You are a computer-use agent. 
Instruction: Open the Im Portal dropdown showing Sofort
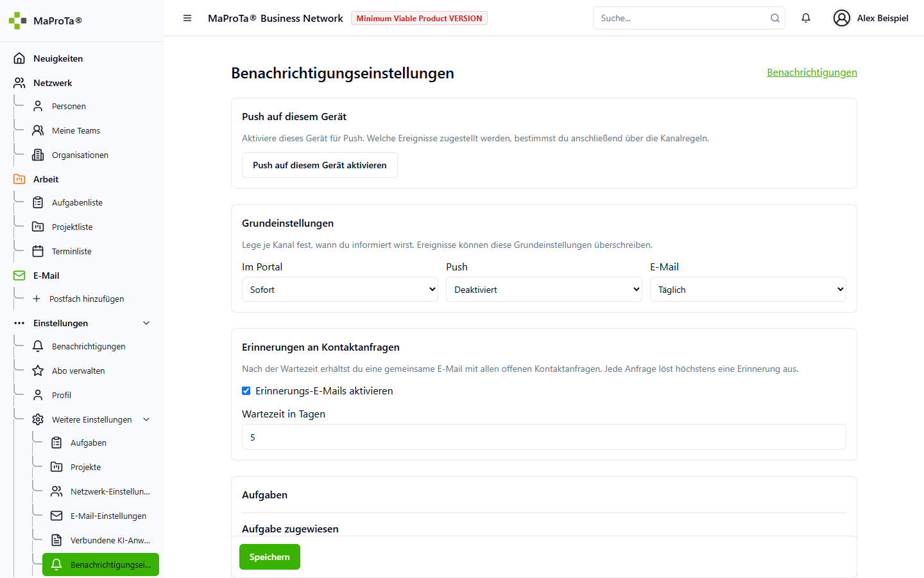(x=340, y=290)
